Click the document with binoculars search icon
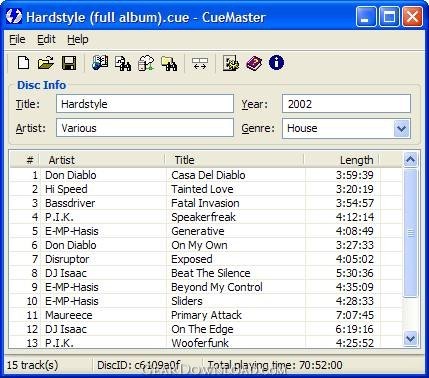 click(x=123, y=63)
